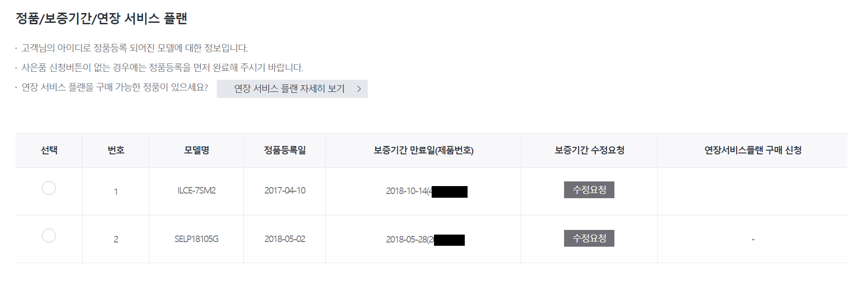Click the registration date 2018-05-02
868x291 pixels.
(285, 239)
